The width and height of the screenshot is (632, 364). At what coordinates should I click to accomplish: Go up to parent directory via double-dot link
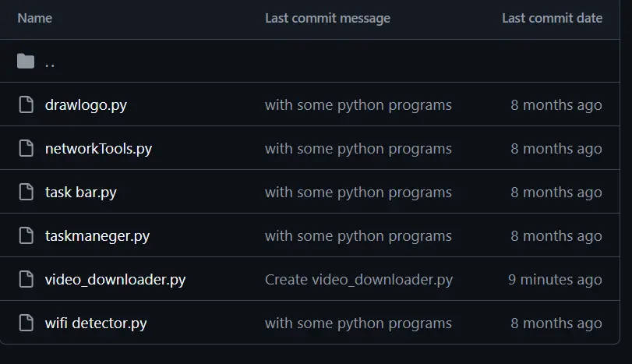tap(50, 62)
